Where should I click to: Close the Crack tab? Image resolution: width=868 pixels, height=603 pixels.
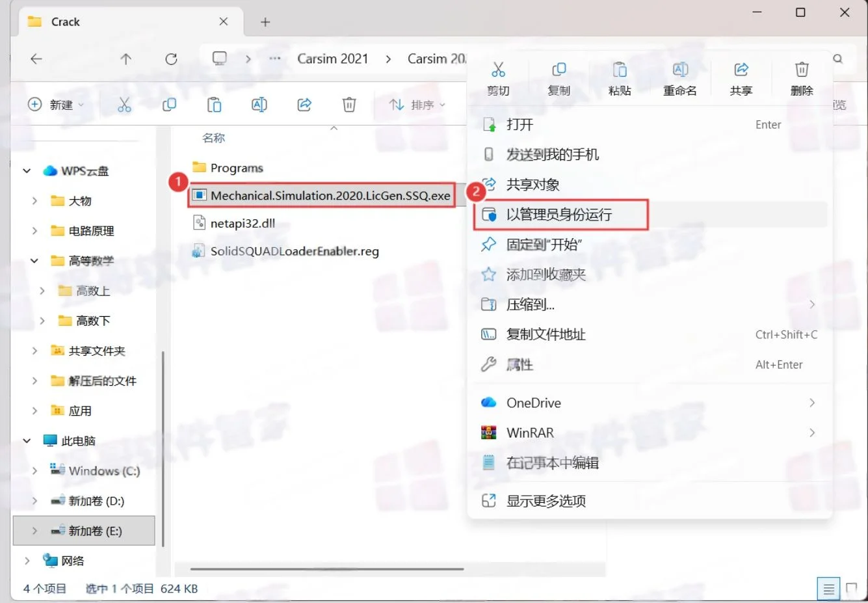click(224, 21)
